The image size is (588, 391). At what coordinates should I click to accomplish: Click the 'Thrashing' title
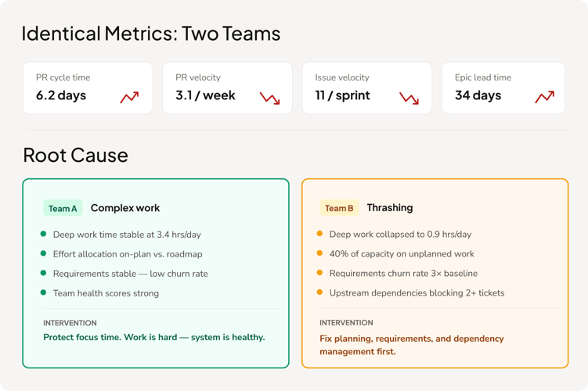click(x=390, y=207)
